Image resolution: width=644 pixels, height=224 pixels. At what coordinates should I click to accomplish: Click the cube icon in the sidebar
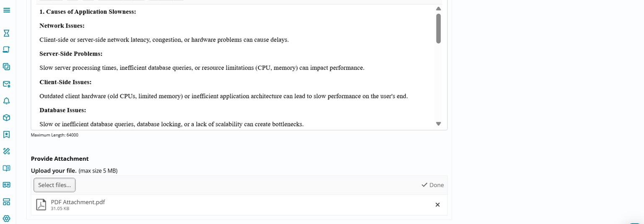click(x=7, y=118)
